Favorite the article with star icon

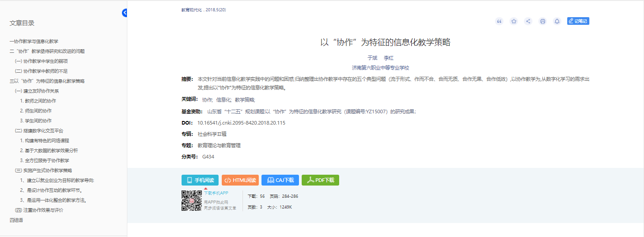coord(513,21)
